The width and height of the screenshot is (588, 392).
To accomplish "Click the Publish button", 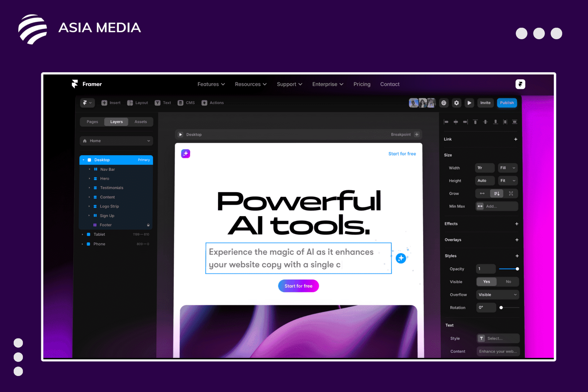I will click(x=507, y=103).
